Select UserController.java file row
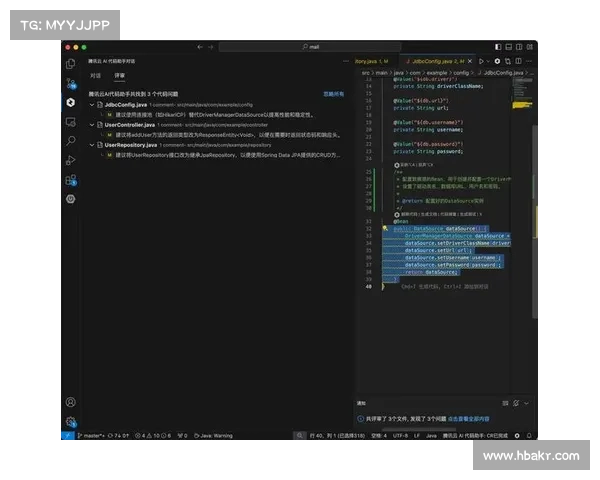 tap(216, 125)
